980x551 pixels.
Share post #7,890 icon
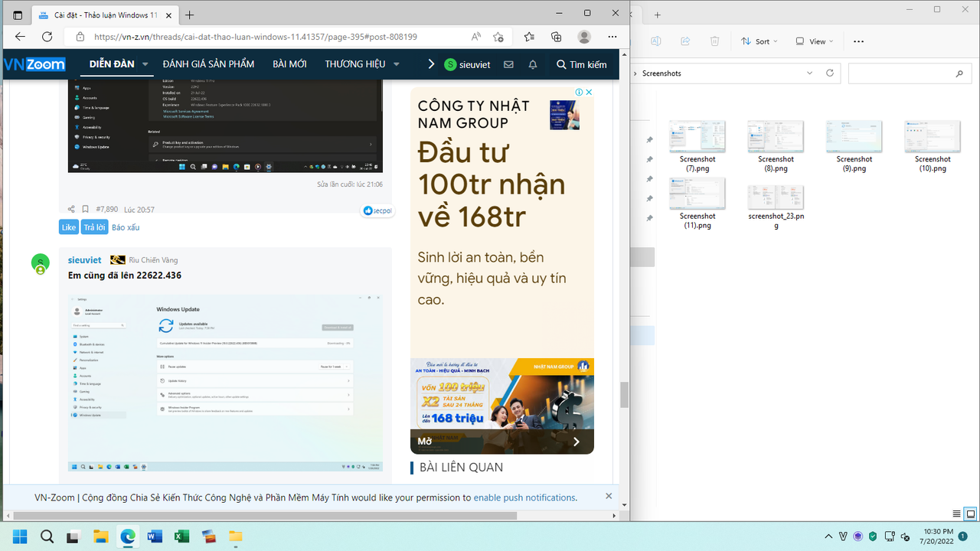71,209
